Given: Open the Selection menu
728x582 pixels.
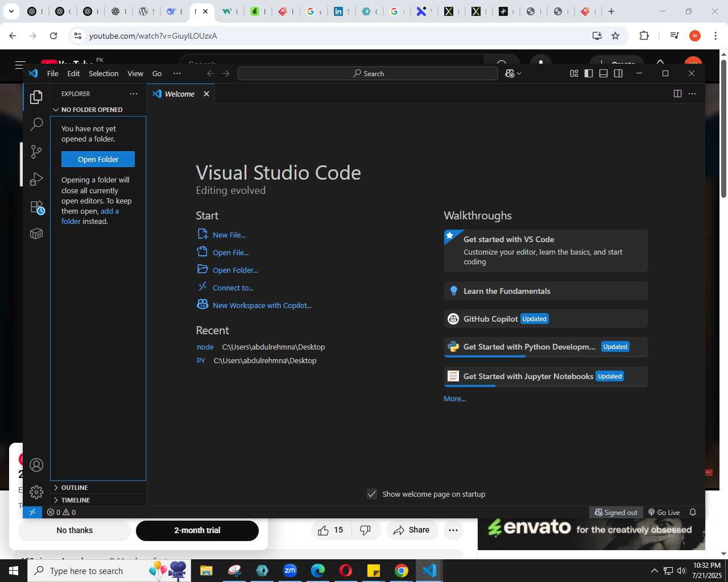Looking at the screenshot, I should (104, 73).
